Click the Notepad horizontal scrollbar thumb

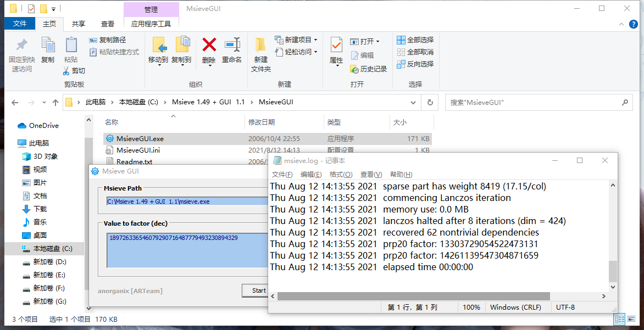(x=414, y=296)
